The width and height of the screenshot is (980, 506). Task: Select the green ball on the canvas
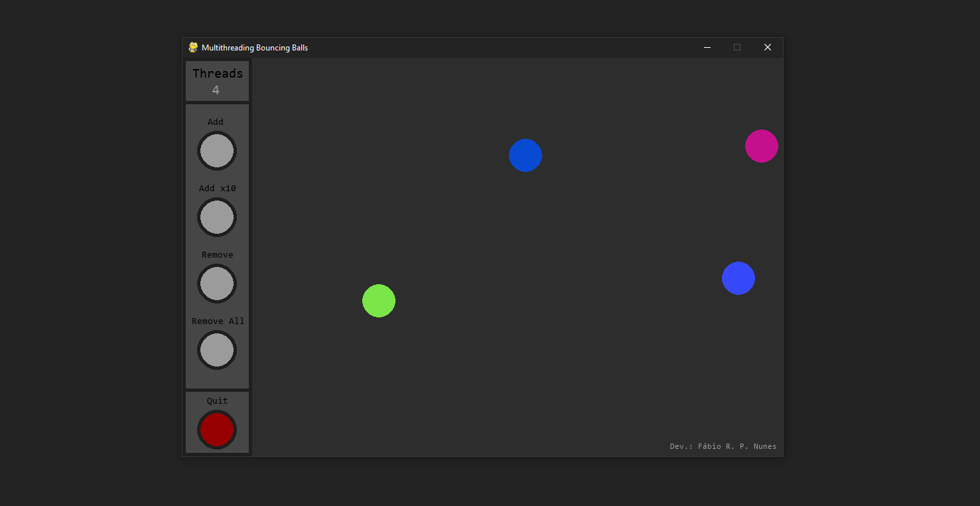(379, 301)
